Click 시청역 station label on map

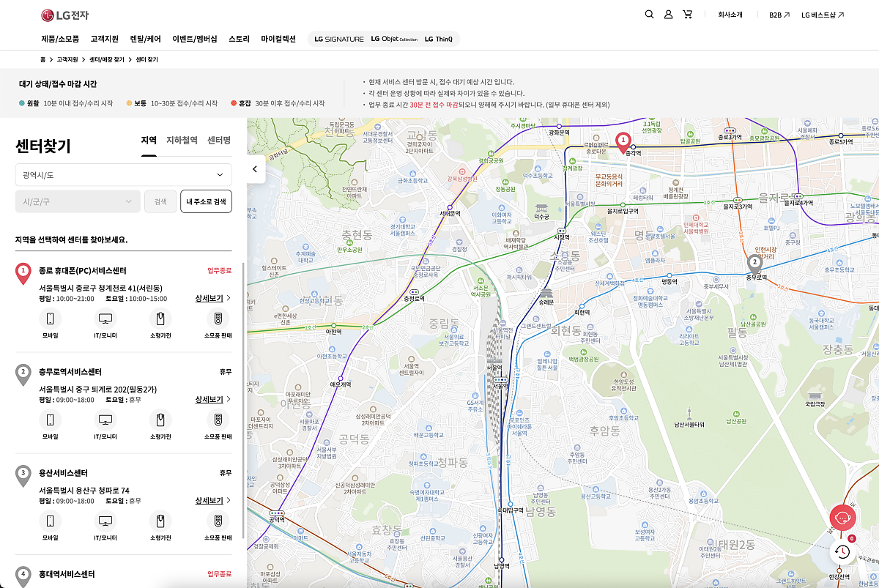click(x=561, y=237)
